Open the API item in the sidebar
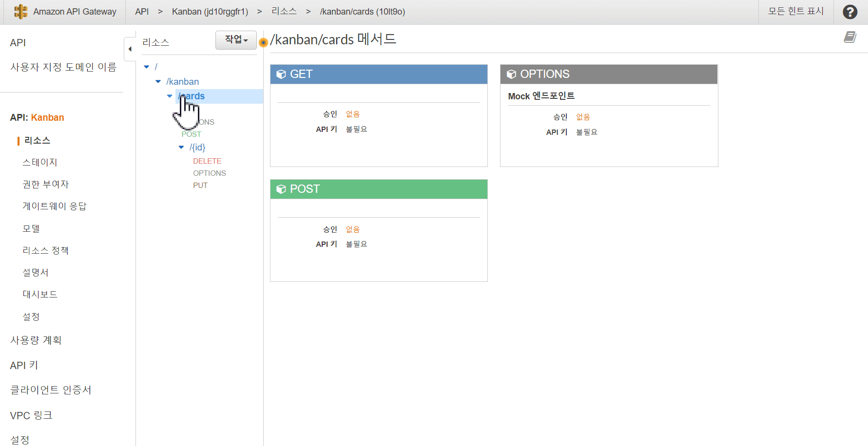The height and width of the screenshot is (446, 868). (18, 43)
